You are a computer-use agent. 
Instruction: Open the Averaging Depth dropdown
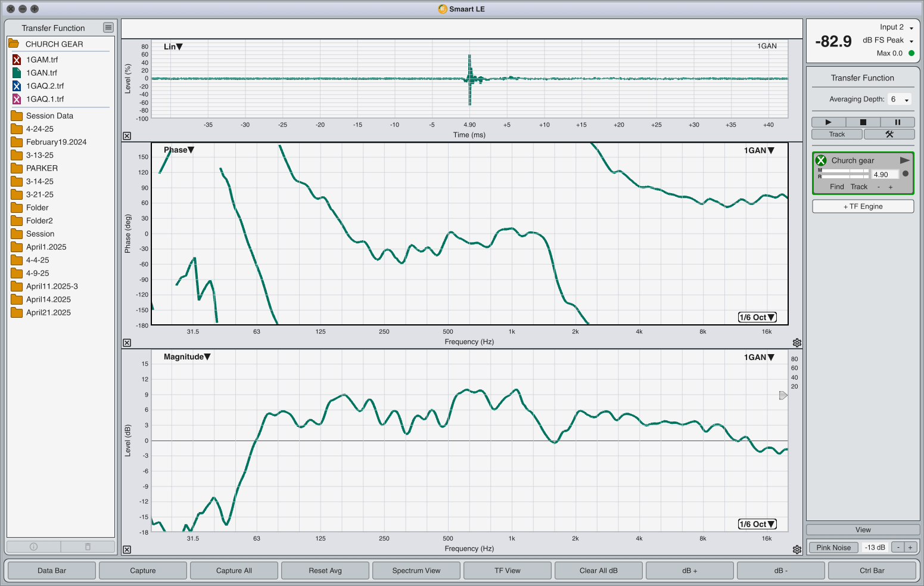coord(899,100)
